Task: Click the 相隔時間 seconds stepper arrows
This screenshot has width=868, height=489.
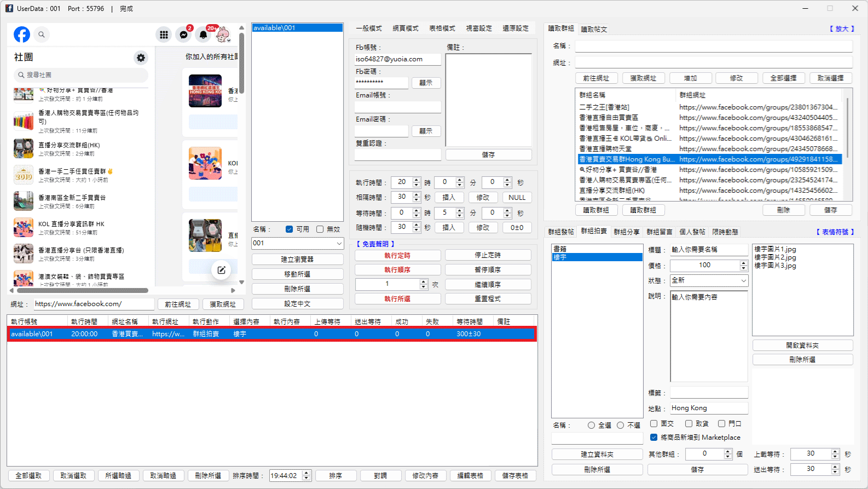Action: coord(416,197)
